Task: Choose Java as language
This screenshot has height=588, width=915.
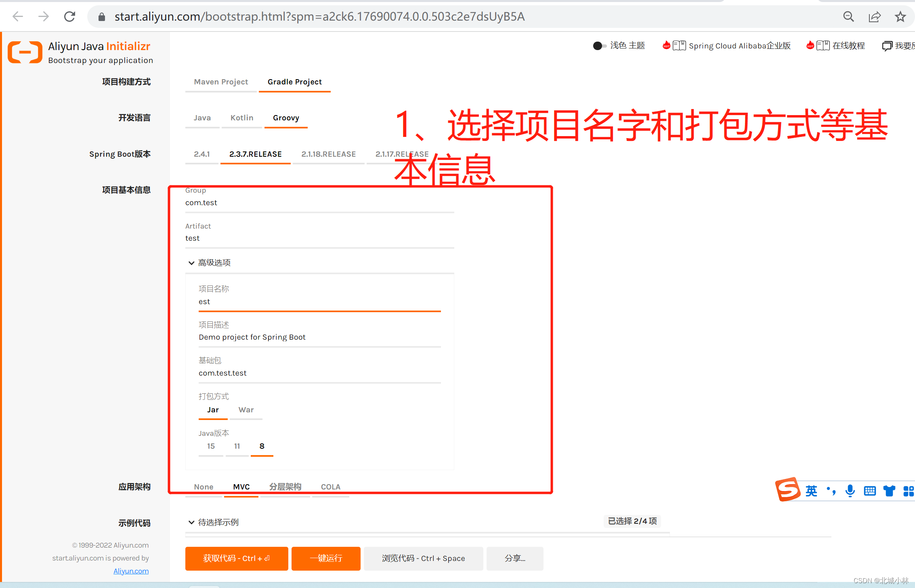Action: (202, 118)
